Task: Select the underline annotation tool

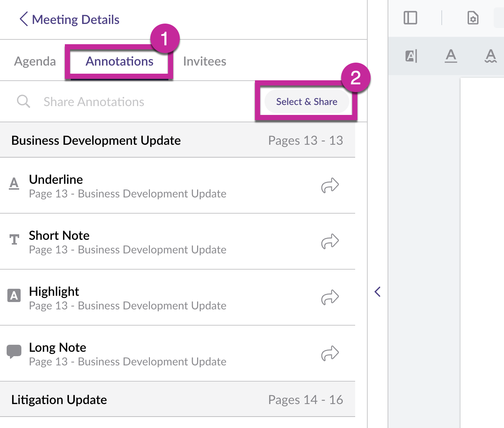Action: coord(451,56)
